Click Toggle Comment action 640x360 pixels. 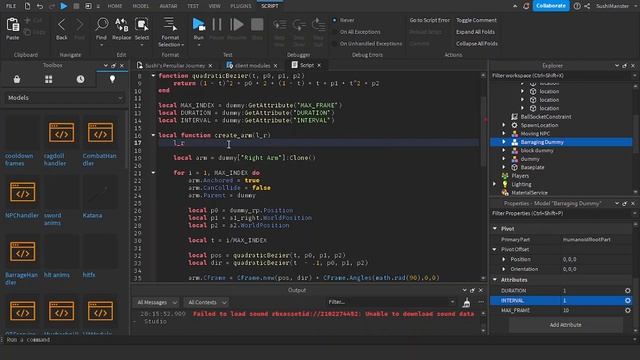pyautogui.click(x=476, y=20)
